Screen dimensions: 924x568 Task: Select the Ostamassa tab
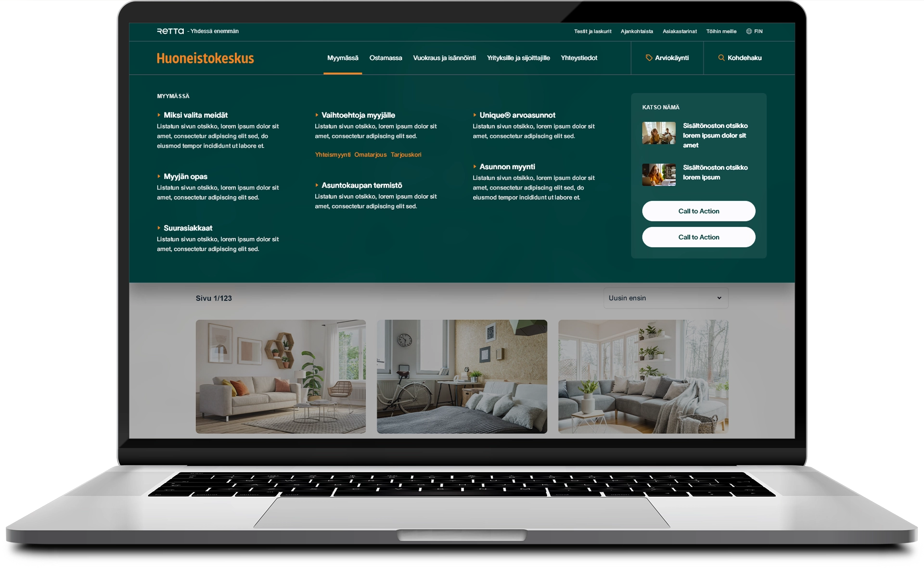(385, 58)
